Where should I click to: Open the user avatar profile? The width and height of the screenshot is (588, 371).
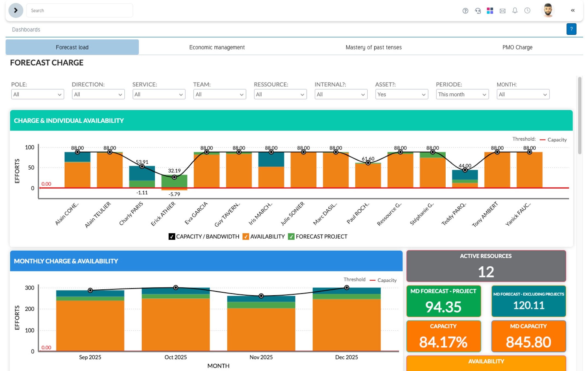pos(548,10)
